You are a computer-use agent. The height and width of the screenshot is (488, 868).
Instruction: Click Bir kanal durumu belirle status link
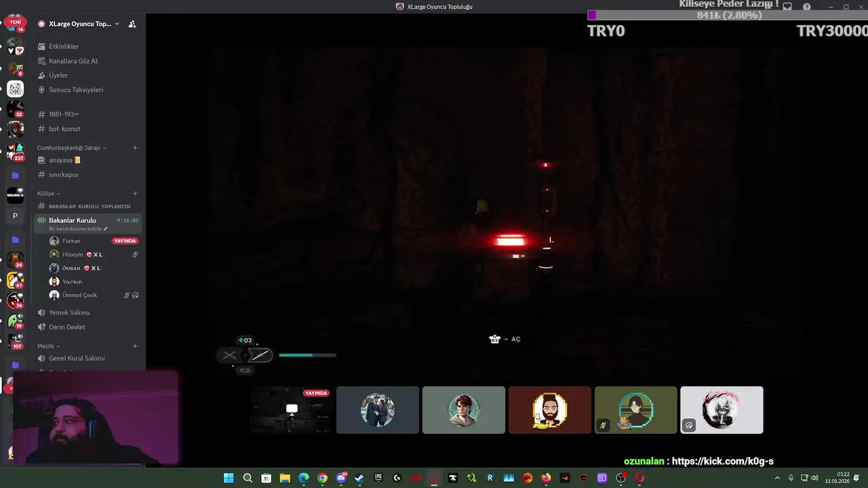pyautogui.click(x=78, y=228)
